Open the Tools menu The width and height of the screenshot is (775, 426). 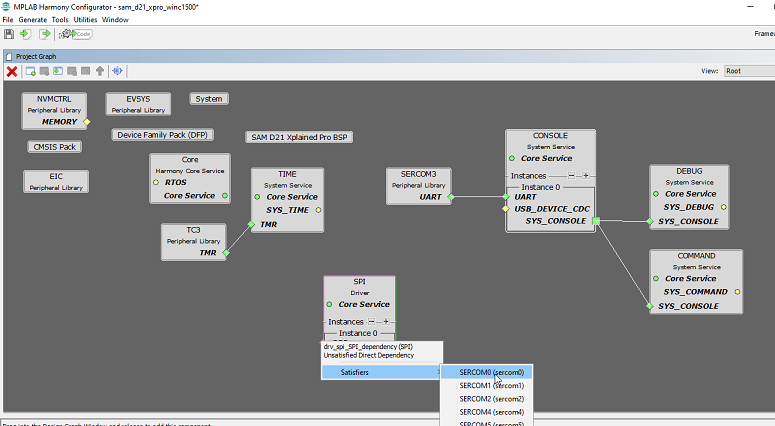point(60,20)
